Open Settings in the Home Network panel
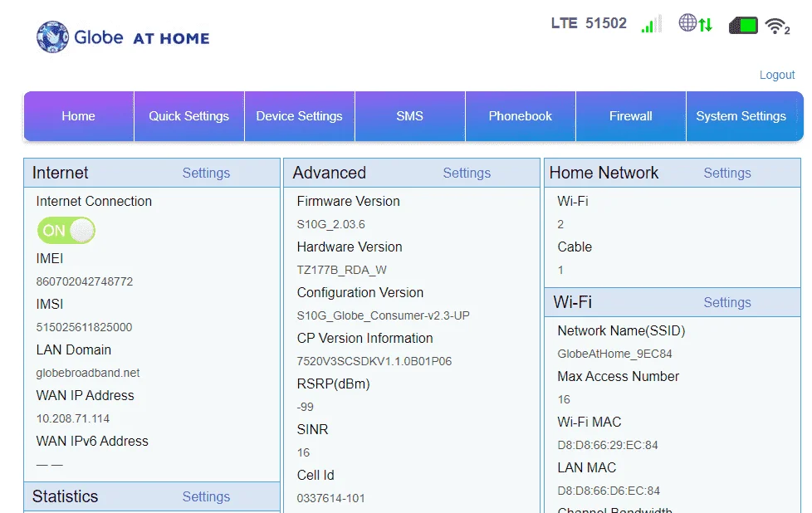This screenshot has width=812, height=513. 727,173
